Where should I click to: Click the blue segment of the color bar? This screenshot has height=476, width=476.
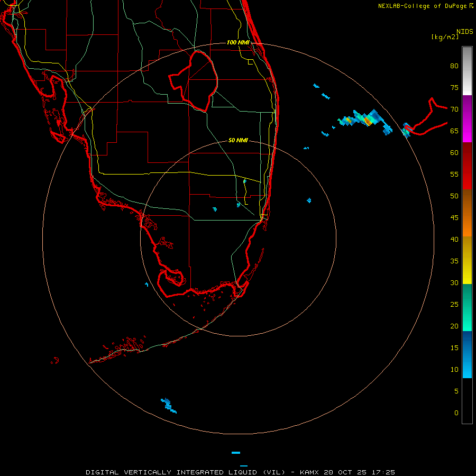click(x=467, y=354)
